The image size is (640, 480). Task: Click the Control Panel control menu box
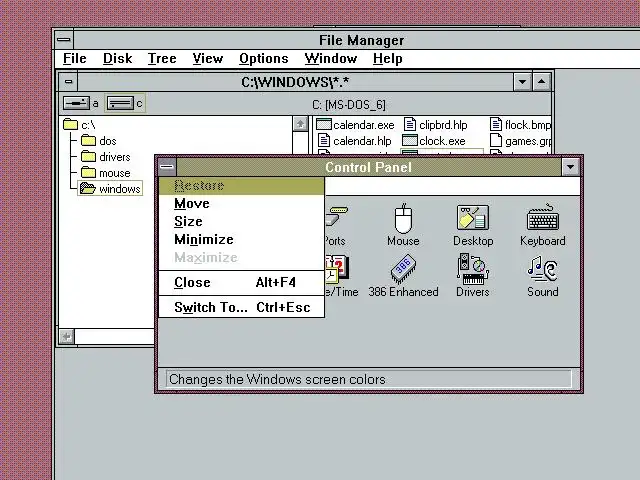click(x=167, y=167)
